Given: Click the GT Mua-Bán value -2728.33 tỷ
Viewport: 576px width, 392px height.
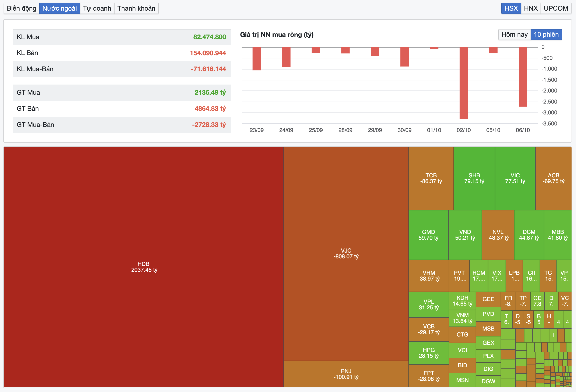Looking at the screenshot, I should (x=209, y=125).
